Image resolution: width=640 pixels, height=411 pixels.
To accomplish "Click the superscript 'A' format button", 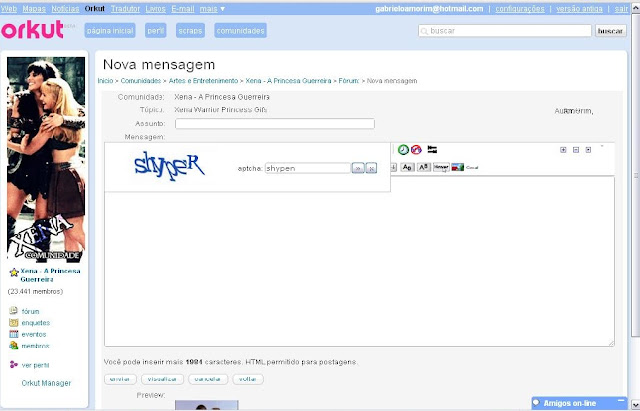I will (x=424, y=167).
